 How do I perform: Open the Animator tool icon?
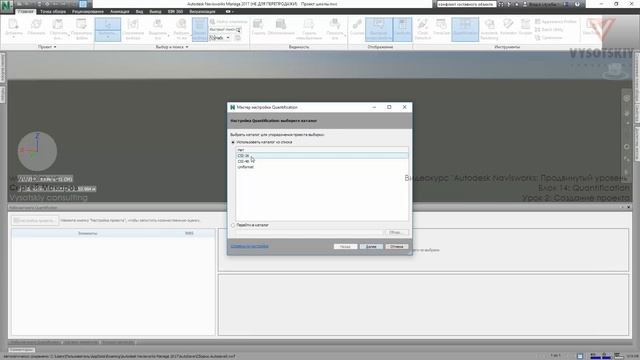(x=508, y=25)
